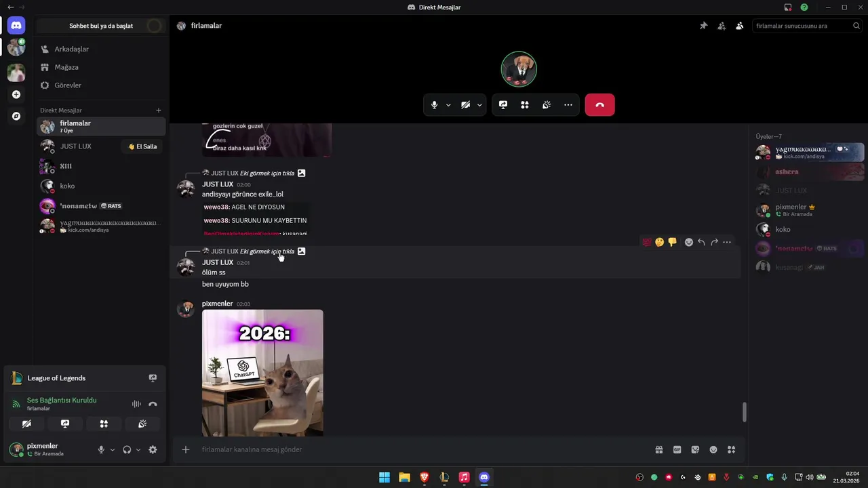
Task: Open the soundboard in the voice panel
Action: [142, 424]
